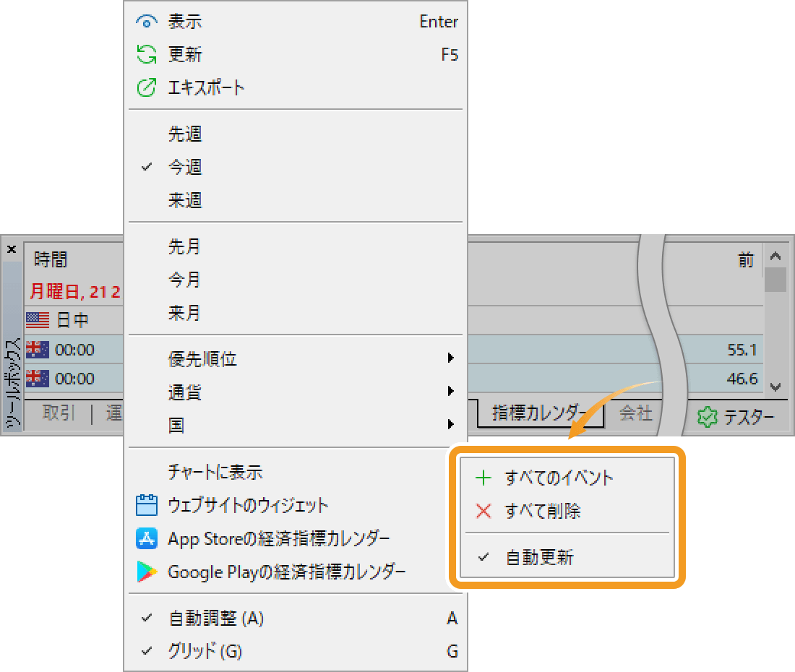Select すべて削除 in submenu
The height and width of the screenshot is (672, 795).
(567, 511)
